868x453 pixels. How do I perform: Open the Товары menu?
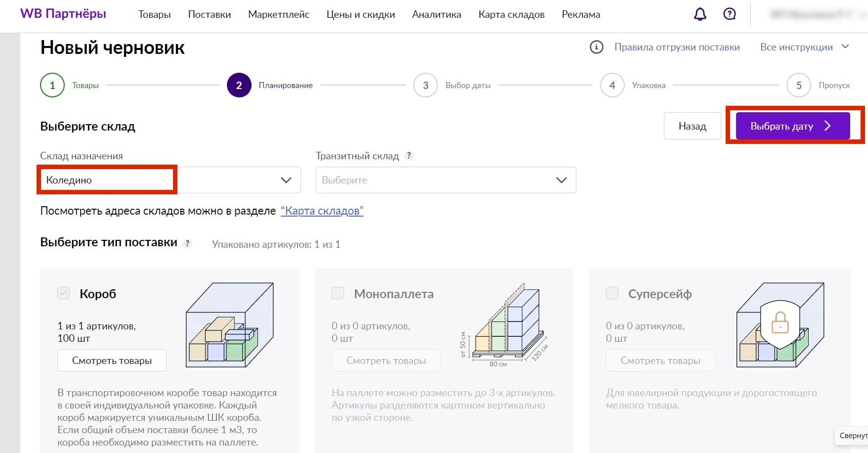[155, 14]
